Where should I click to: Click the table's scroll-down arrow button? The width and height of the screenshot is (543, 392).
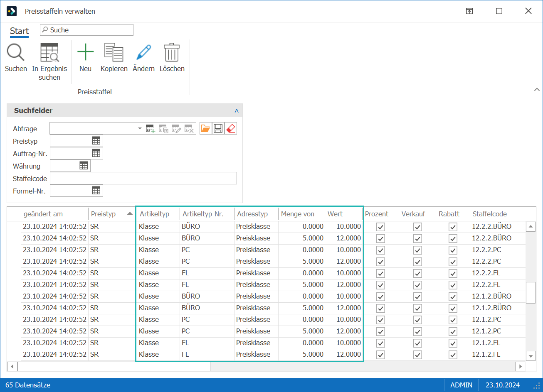click(x=531, y=356)
